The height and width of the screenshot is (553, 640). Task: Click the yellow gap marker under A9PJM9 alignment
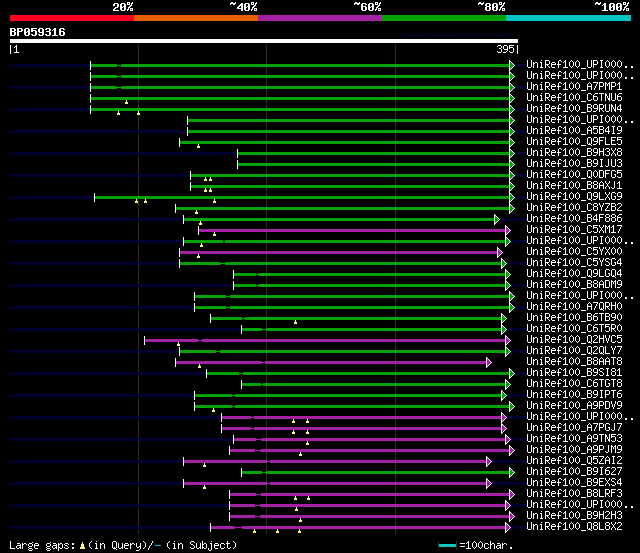300,454
